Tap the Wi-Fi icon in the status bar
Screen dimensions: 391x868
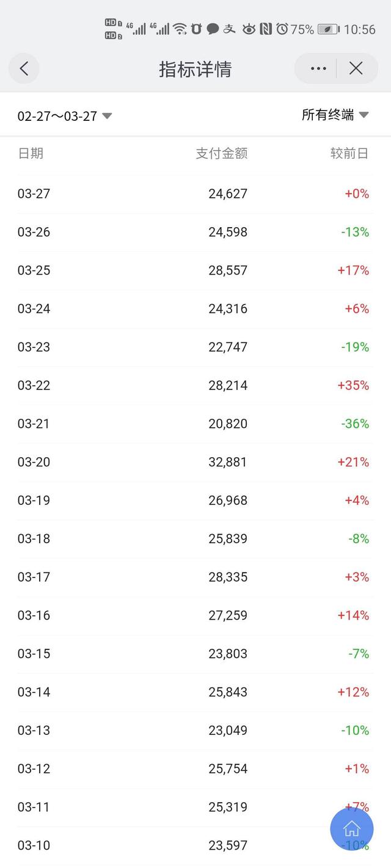(180, 29)
